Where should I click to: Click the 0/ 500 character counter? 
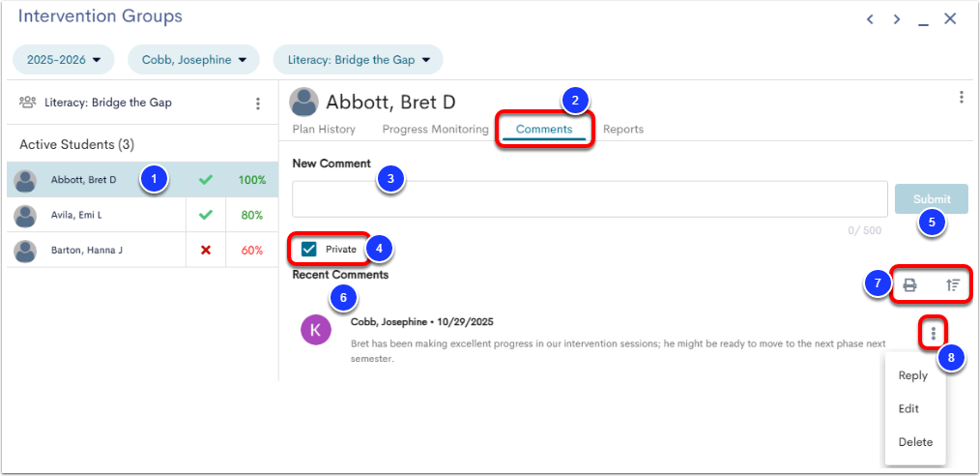(x=864, y=231)
